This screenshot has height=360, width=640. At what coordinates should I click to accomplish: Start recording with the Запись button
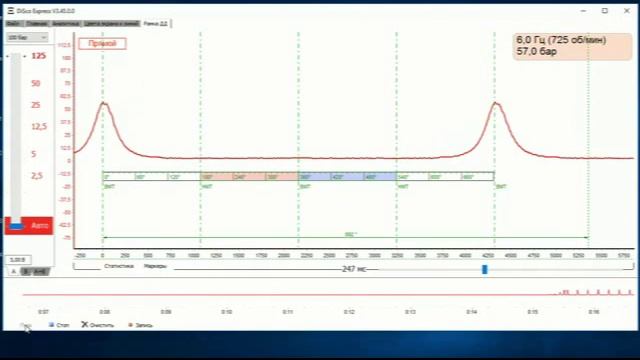pos(140,325)
